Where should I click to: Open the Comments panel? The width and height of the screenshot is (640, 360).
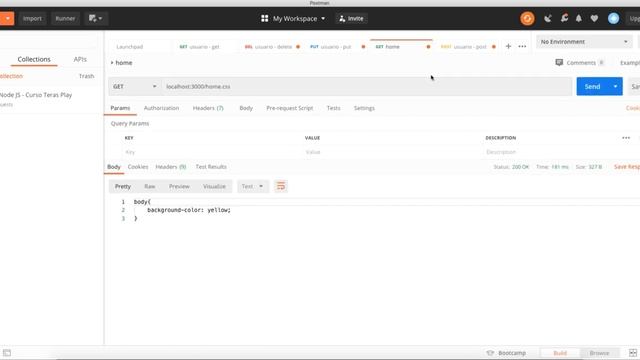580,62
